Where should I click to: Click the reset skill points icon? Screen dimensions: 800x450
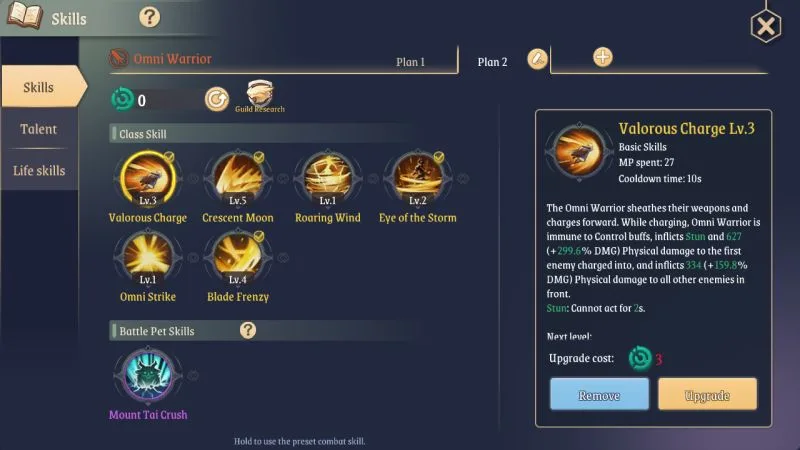pos(217,99)
